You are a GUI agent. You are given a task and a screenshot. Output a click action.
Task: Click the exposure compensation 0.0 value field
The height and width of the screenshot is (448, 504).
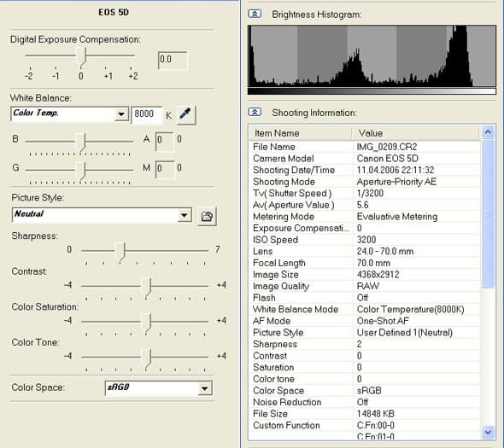(173, 60)
